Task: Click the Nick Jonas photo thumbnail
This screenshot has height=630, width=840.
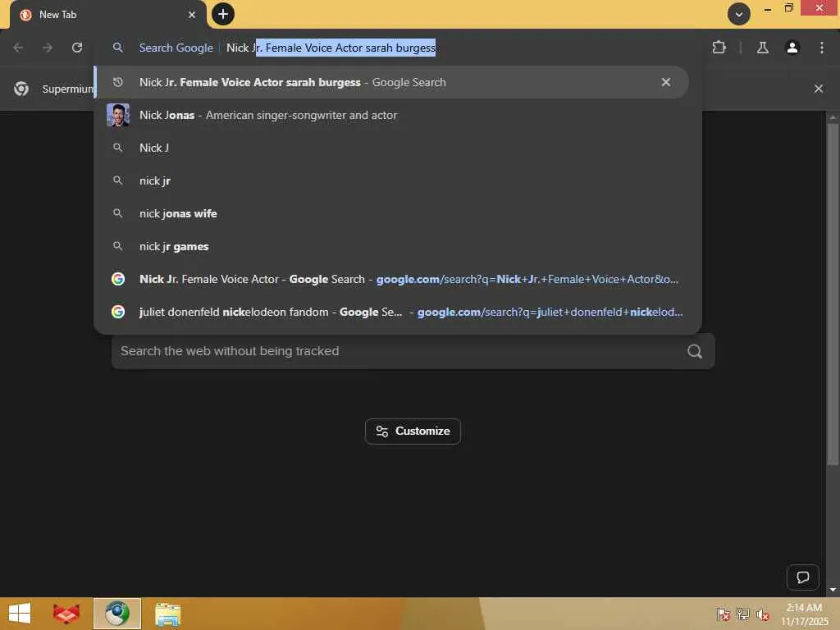Action: [x=118, y=115]
